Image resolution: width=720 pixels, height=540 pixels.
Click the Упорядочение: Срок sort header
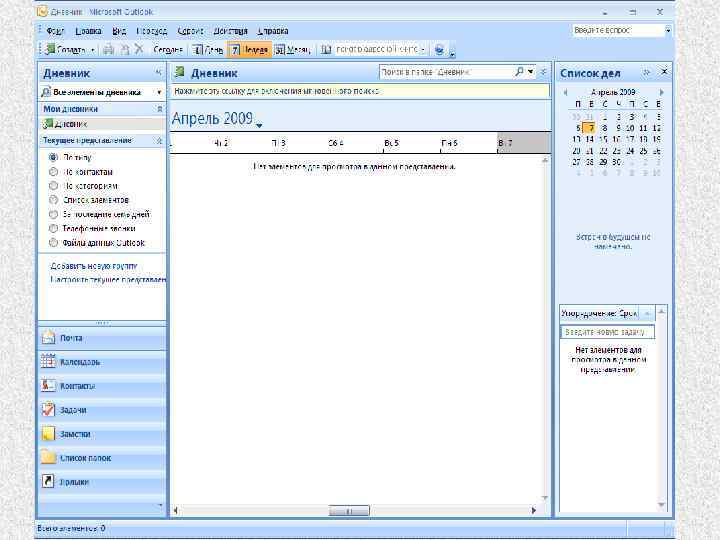599,314
